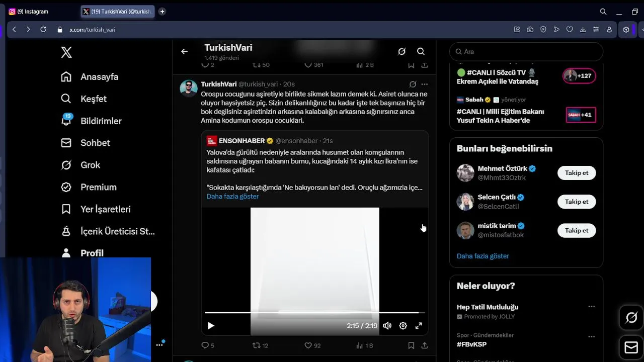
Task: Open a new browser tab
Action: point(162,12)
